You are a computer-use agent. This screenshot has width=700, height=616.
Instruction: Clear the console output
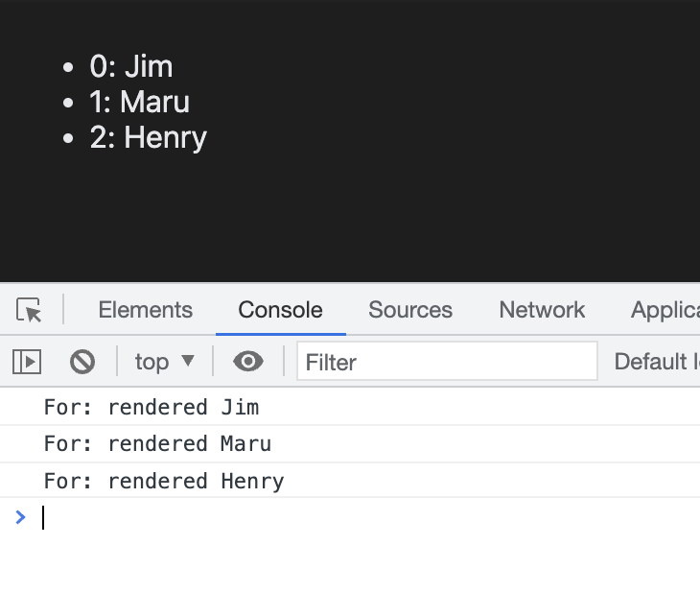coord(82,362)
